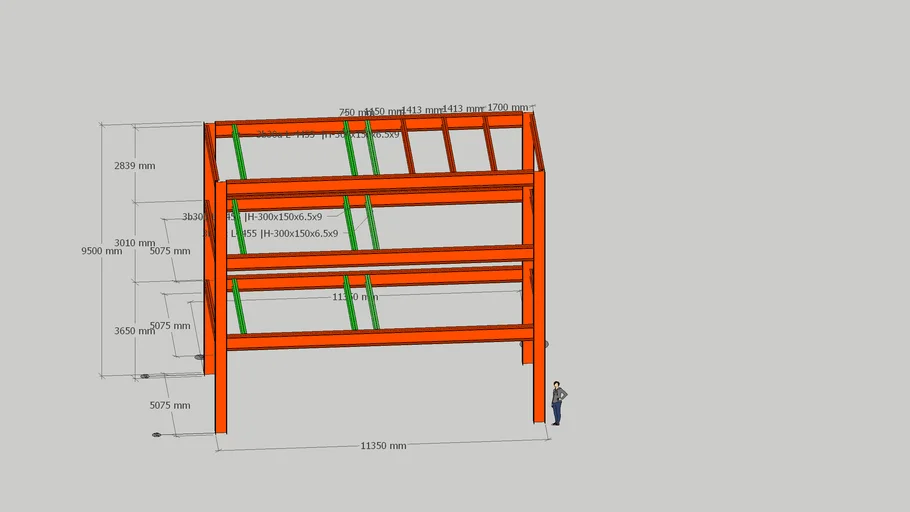The height and width of the screenshot is (512, 910).
Task: Click the 3650 mm dimension label
Action: pos(134,331)
